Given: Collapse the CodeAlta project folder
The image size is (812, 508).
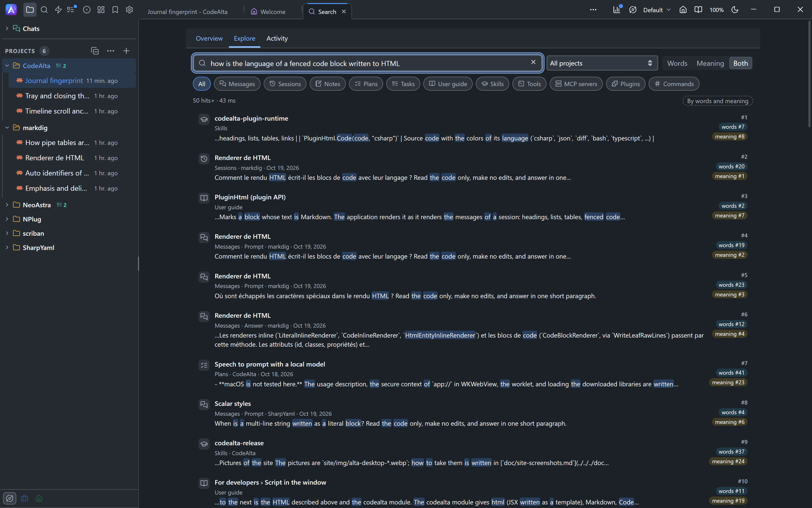Looking at the screenshot, I should point(7,66).
